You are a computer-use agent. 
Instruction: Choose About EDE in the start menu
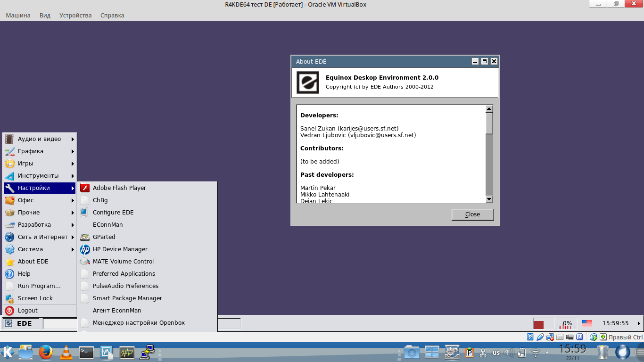click(x=40, y=261)
